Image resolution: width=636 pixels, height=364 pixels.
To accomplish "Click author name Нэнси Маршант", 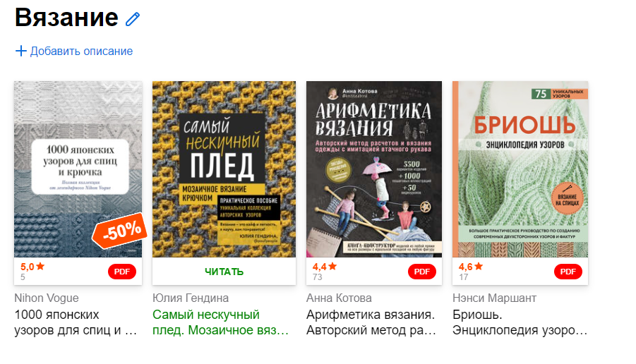I will [x=494, y=298].
